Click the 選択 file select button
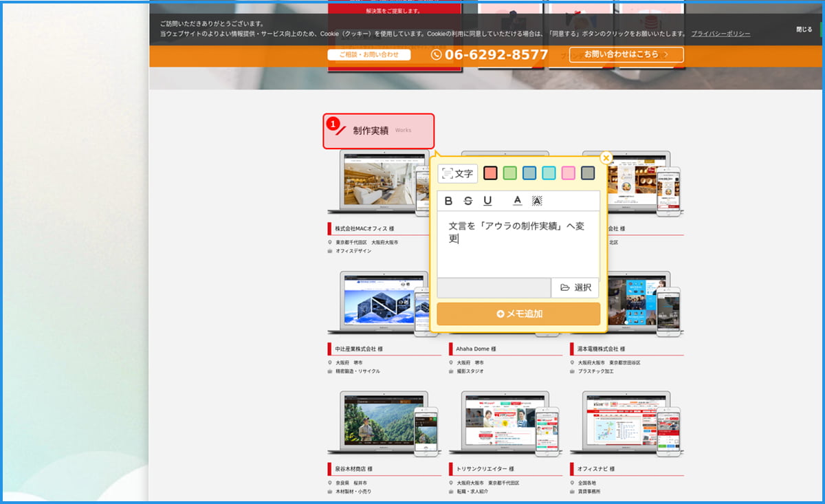 pos(575,287)
